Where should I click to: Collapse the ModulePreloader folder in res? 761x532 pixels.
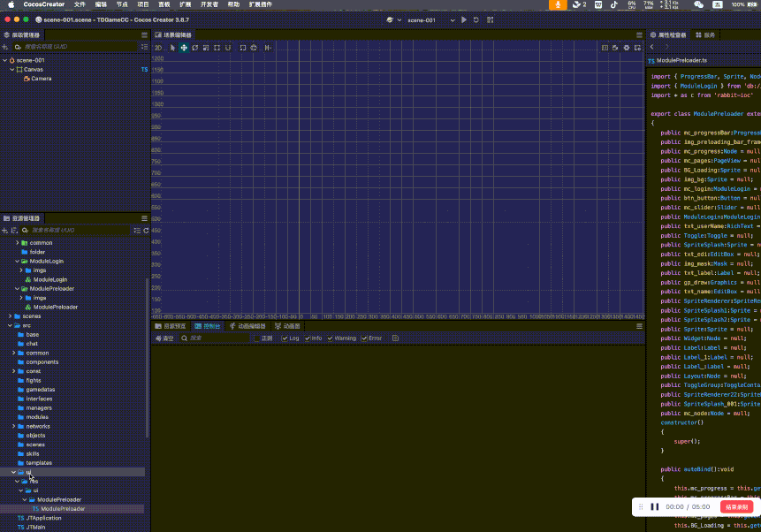[18, 289]
